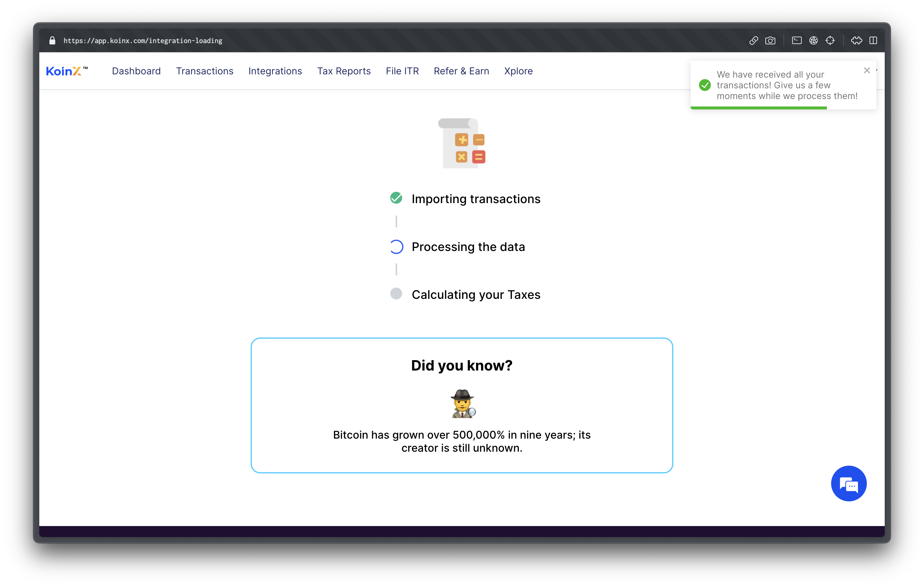The width and height of the screenshot is (924, 587).
Task: Toggle the Processing the data step indicator
Action: (395, 247)
